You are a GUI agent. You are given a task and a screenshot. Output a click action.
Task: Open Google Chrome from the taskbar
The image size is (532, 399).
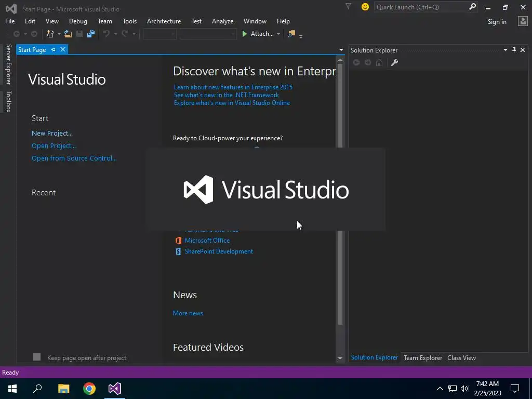(89, 389)
